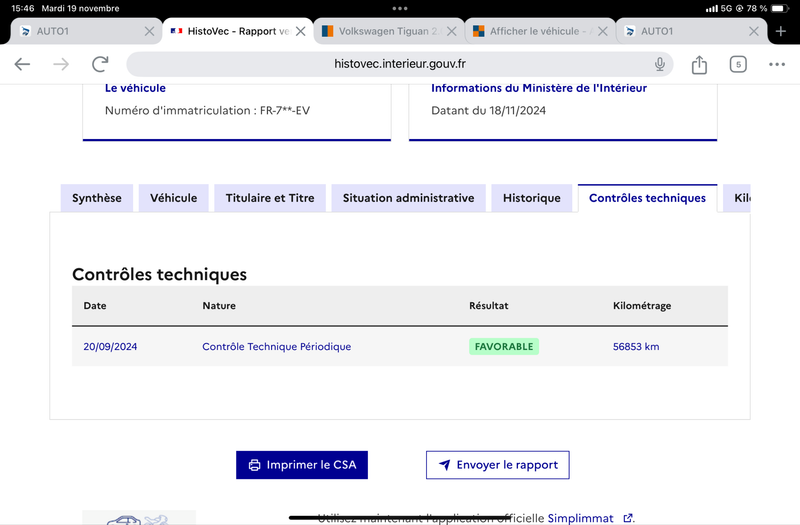The height and width of the screenshot is (525, 800).
Task: Click the browser forward arrow
Action: click(61, 64)
